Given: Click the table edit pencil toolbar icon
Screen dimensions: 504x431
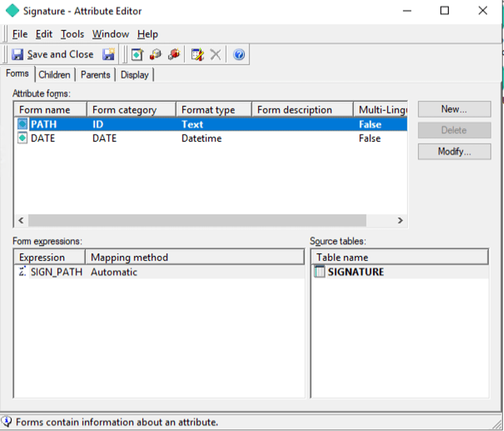Looking at the screenshot, I should point(197,54).
